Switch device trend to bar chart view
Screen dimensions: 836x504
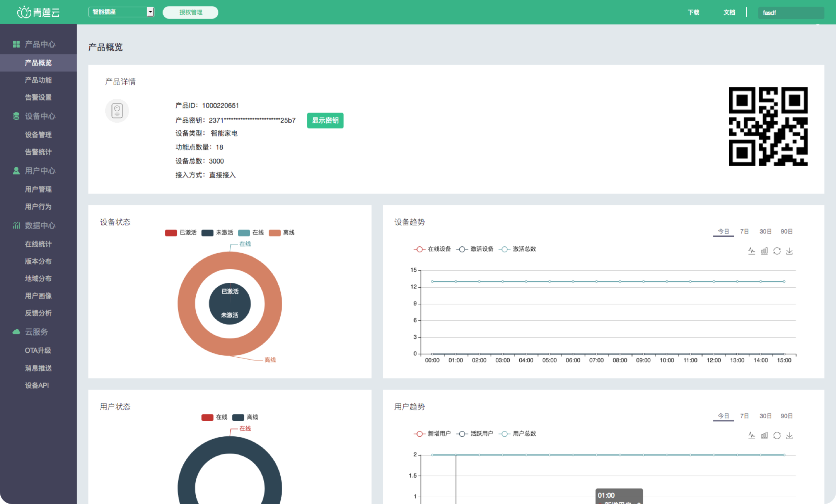(764, 251)
